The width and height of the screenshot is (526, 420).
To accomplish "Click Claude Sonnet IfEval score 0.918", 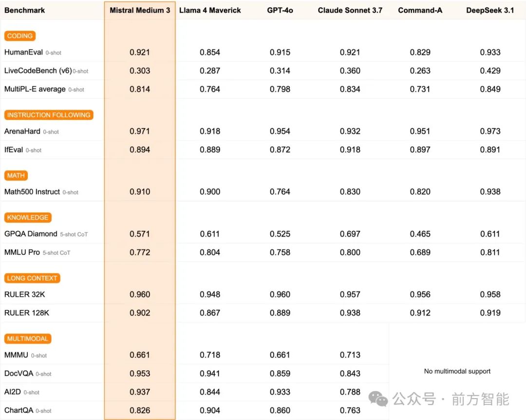I will coord(350,150).
